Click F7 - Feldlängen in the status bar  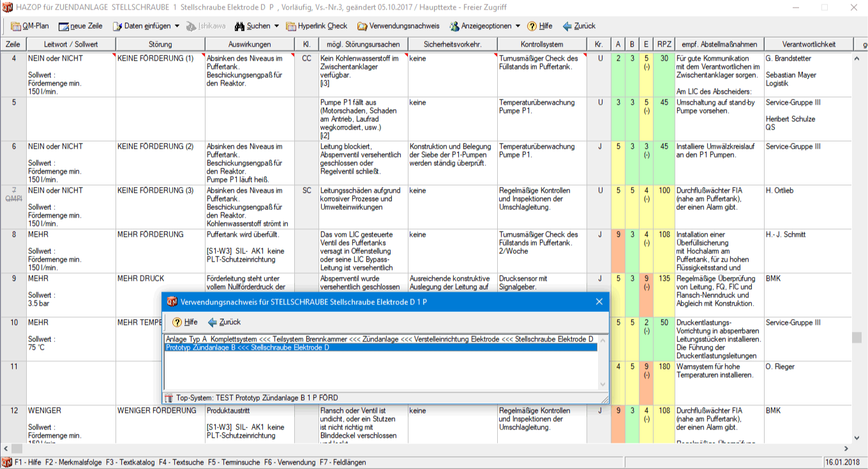click(343, 462)
